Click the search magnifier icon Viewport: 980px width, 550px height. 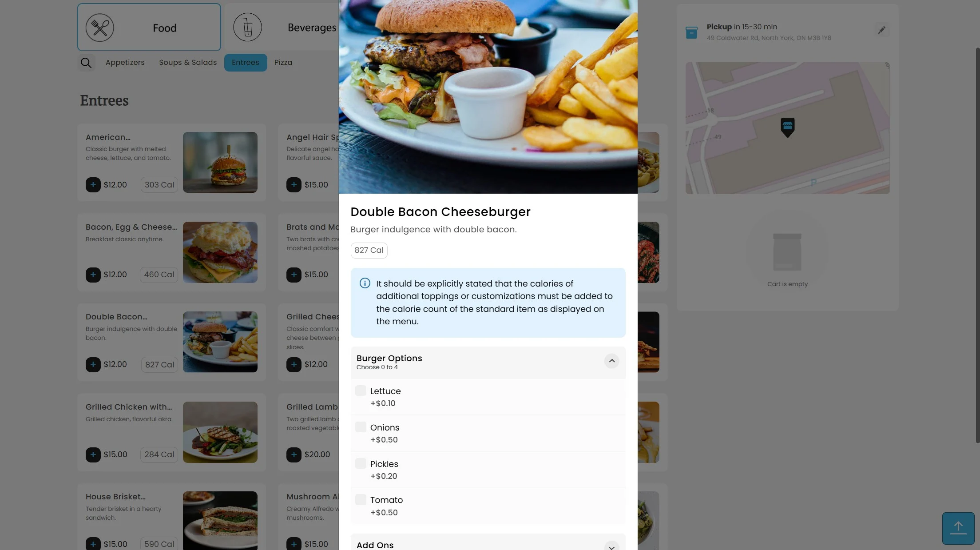(86, 63)
